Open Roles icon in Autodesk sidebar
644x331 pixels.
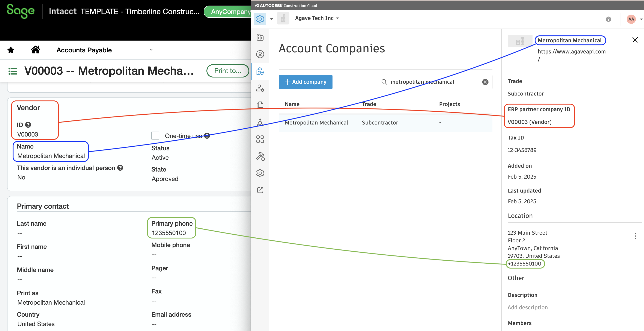coord(260,88)
